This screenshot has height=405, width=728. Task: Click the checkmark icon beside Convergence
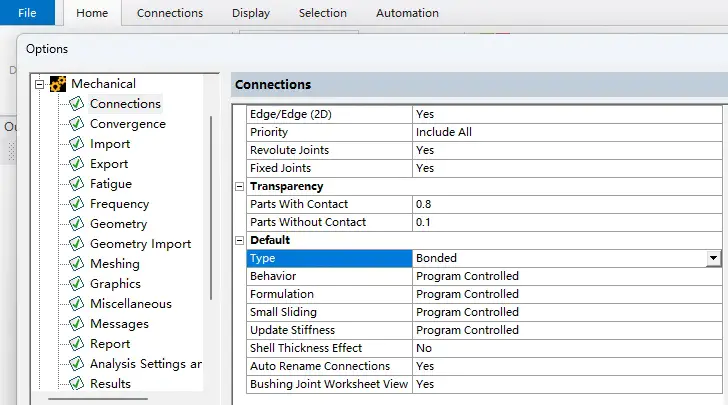tap(77, 124)
